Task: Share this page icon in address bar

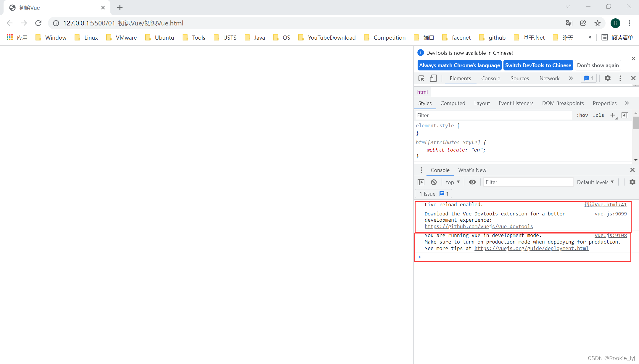Action: pos(583,23)
